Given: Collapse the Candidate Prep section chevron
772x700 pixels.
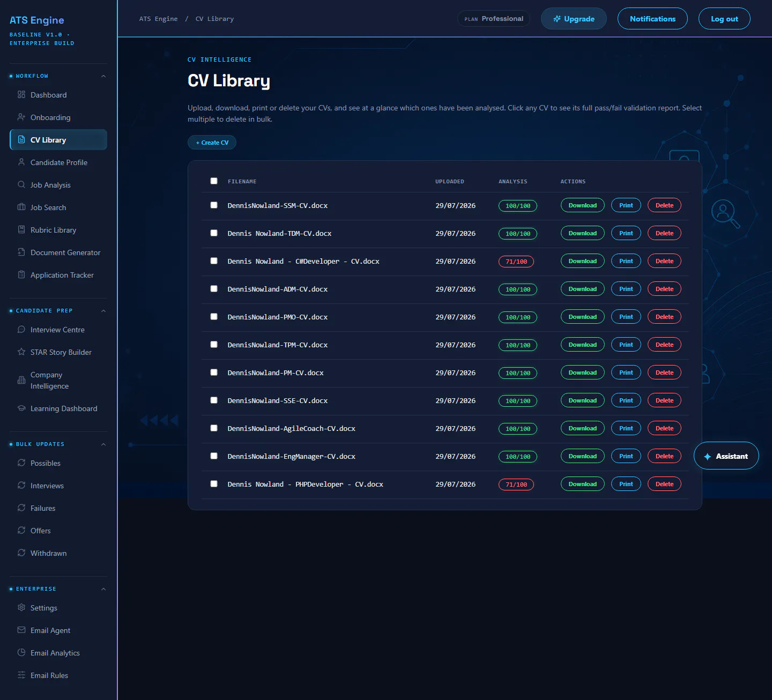Looking at the screenshot, I should (103, 311).
